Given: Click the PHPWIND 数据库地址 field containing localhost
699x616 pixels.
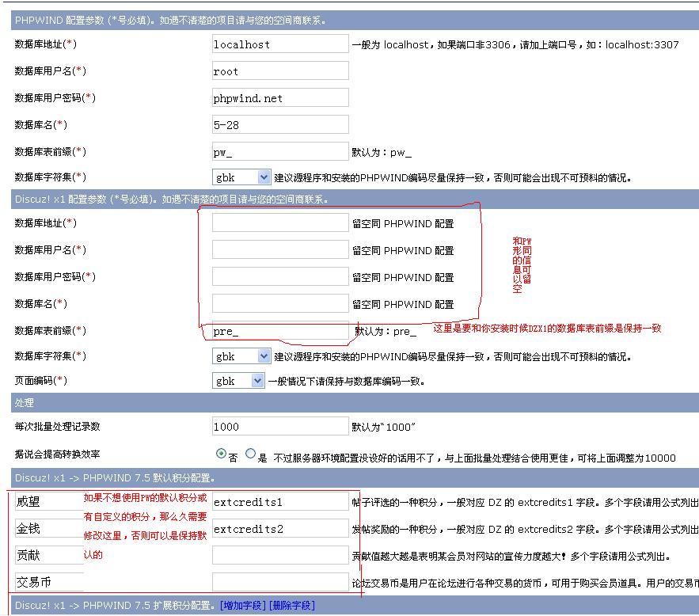Looking at the screenshot, I should [280, 44].
